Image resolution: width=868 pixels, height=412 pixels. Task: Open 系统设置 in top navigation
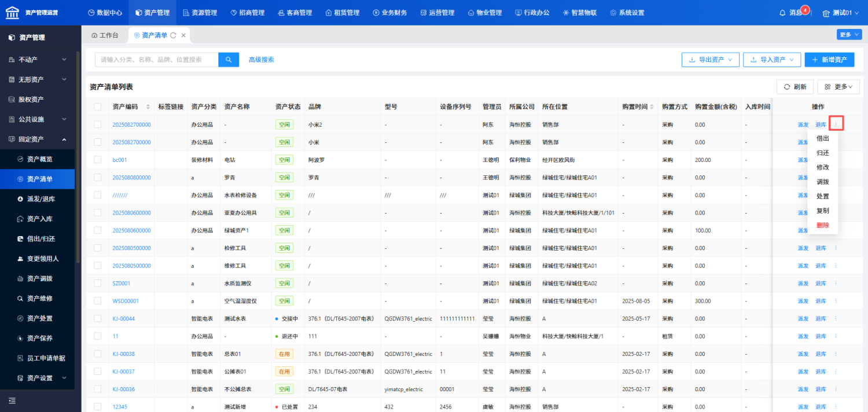coord(627,13)
